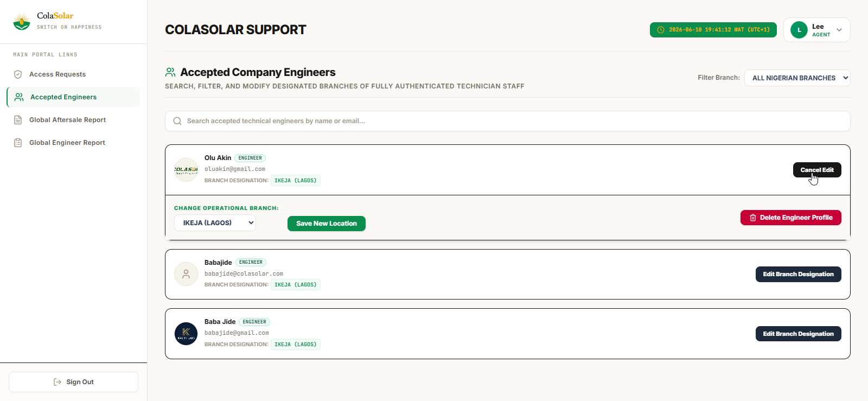
Task: Go to Accepted Engineers in the sidebar
Action: [73, 97]
